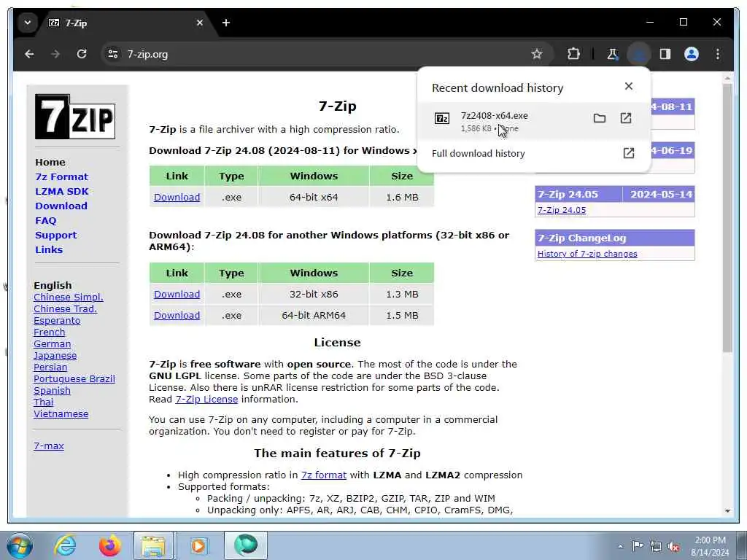The width and height of the screenshot is (747, 560).
Task: Open the Home sidebar item
Action: pos(50,163)
